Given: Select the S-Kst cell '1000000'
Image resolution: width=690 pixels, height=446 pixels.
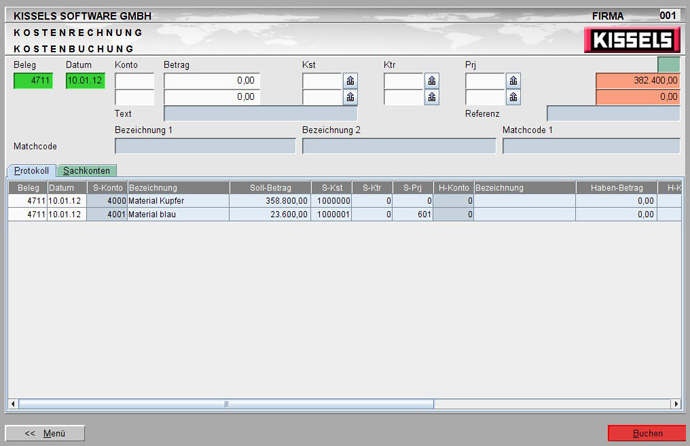Looking at the screenshot, I should coord(332,201).
